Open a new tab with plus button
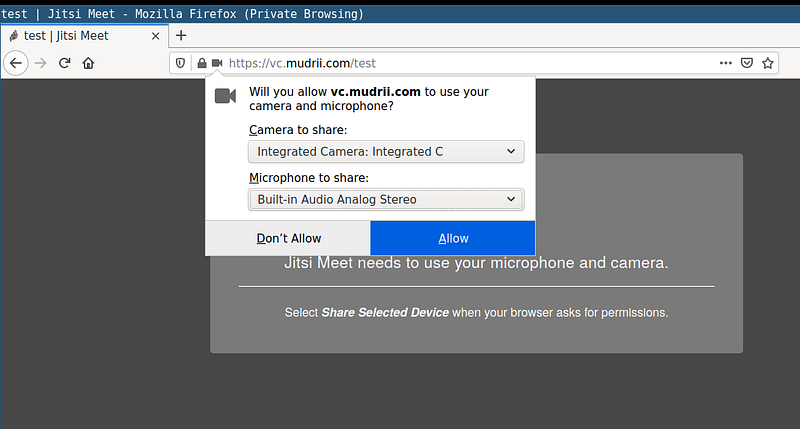The width and height of the screenshot is (800, 429). point(181,35)
